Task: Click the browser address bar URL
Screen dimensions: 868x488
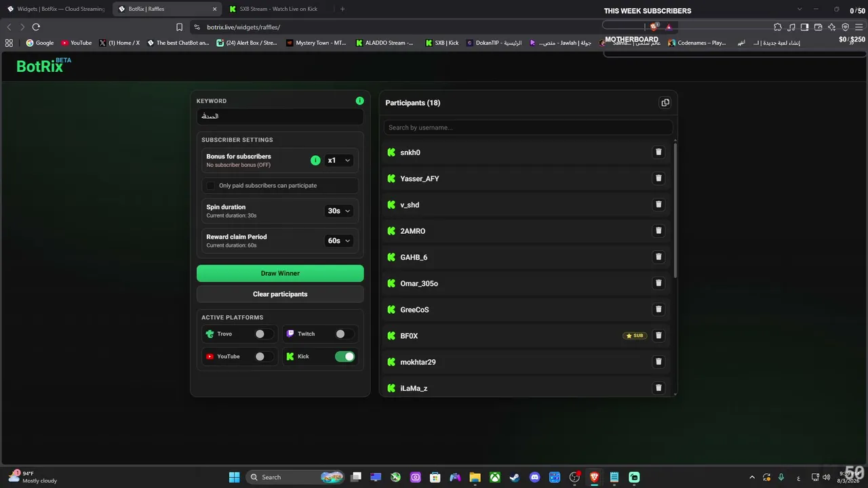Action: coord(243,27)
